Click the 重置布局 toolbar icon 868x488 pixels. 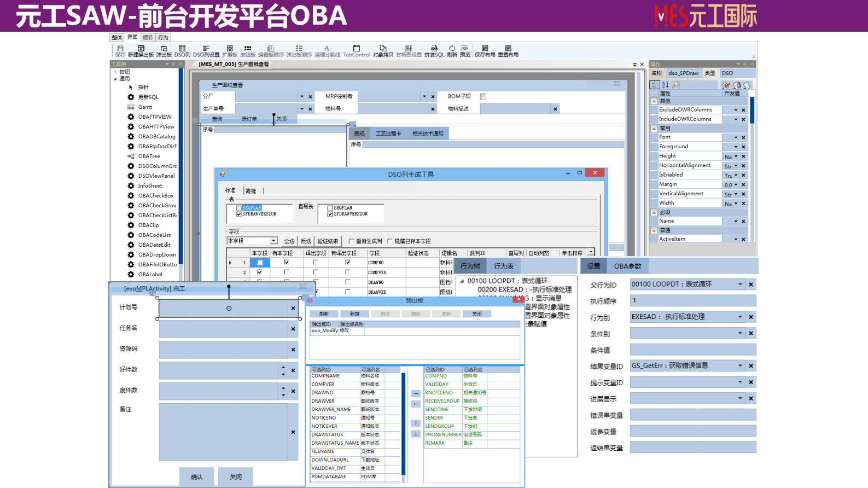coord(508,51)
